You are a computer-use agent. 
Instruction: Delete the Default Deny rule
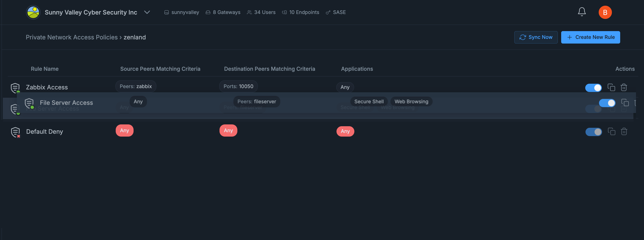coord(624,131)
